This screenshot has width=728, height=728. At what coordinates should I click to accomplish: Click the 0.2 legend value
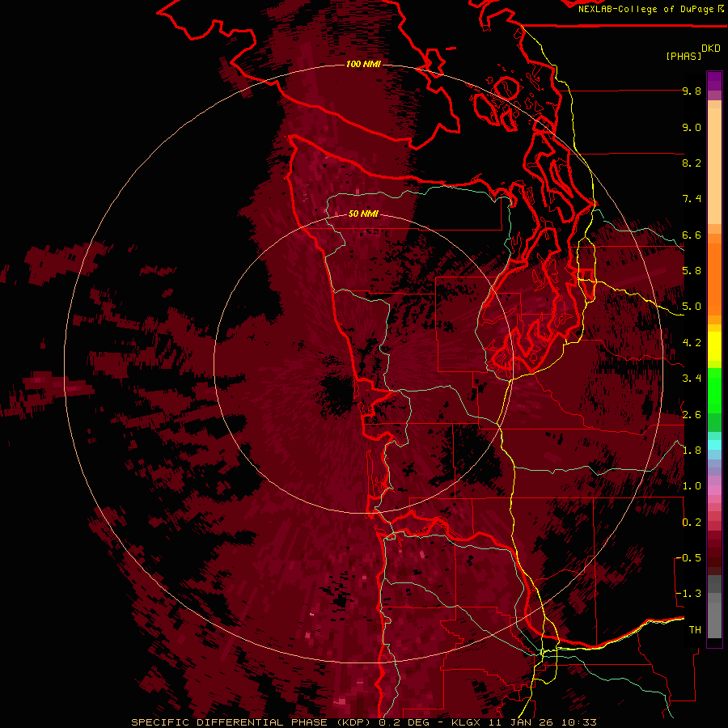pyautogui.click(x=692, y=523)
